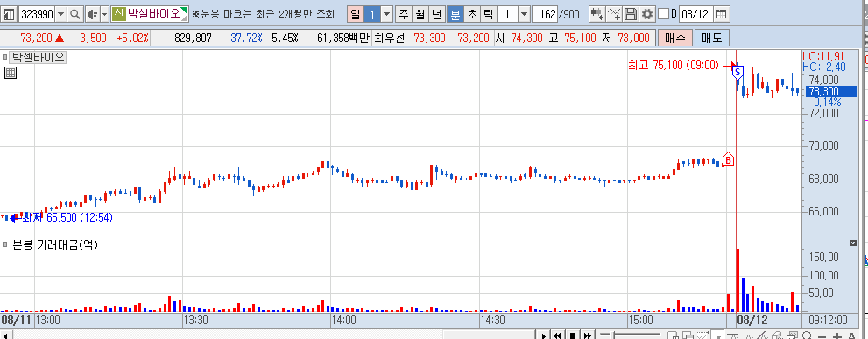
Task: Click the 최고 75,100 (09:00) high label
Action: pos(674,66)
